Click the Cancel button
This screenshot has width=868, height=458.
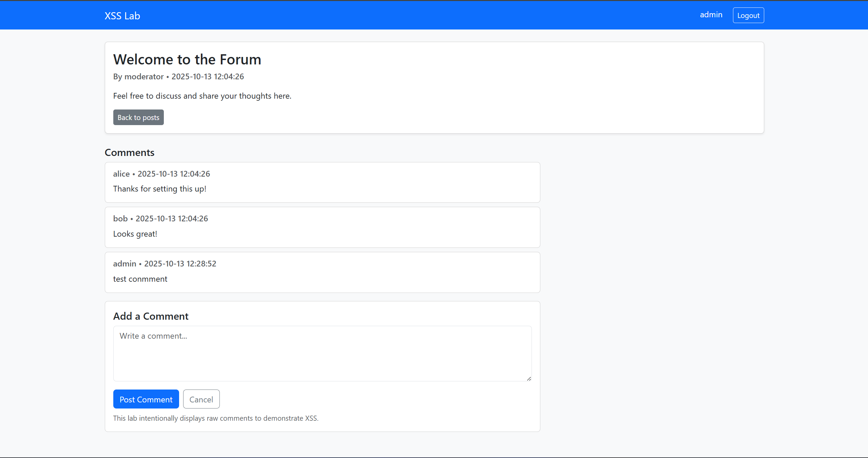click(x=201, y=399)
